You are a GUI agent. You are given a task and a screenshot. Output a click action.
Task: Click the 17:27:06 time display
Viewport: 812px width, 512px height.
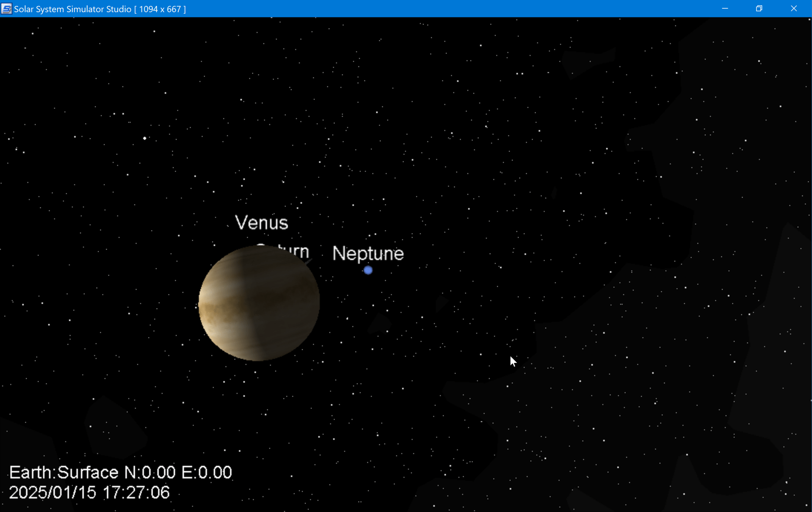pos(136,493)
